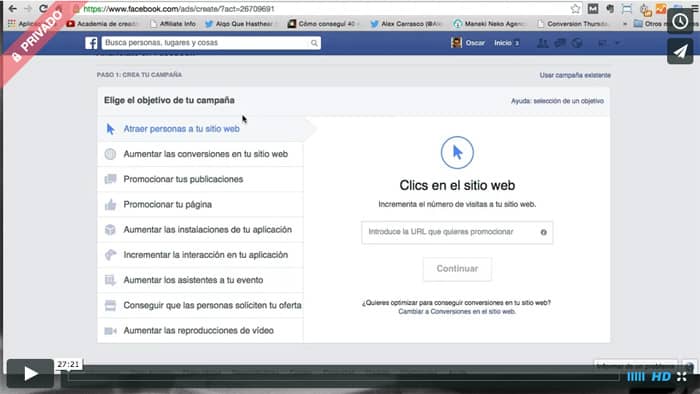Screen dimensions: 700x394
Task: Open Conversion Thursday bookmark
Action: pos(573,24)
